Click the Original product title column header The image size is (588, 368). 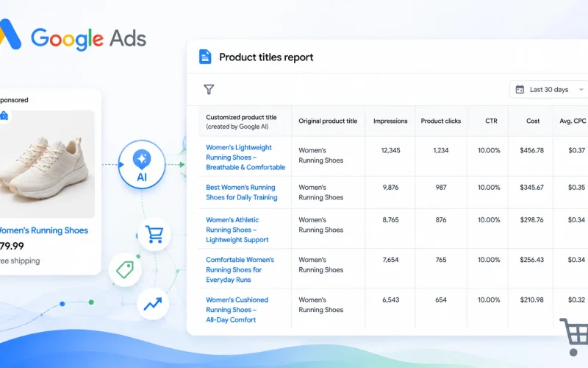pos(328,121)
